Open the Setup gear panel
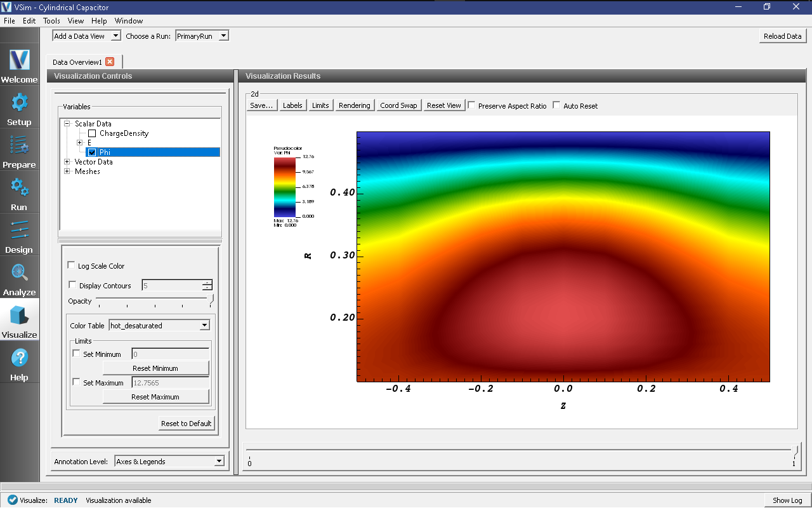 [x=19, y=107]
